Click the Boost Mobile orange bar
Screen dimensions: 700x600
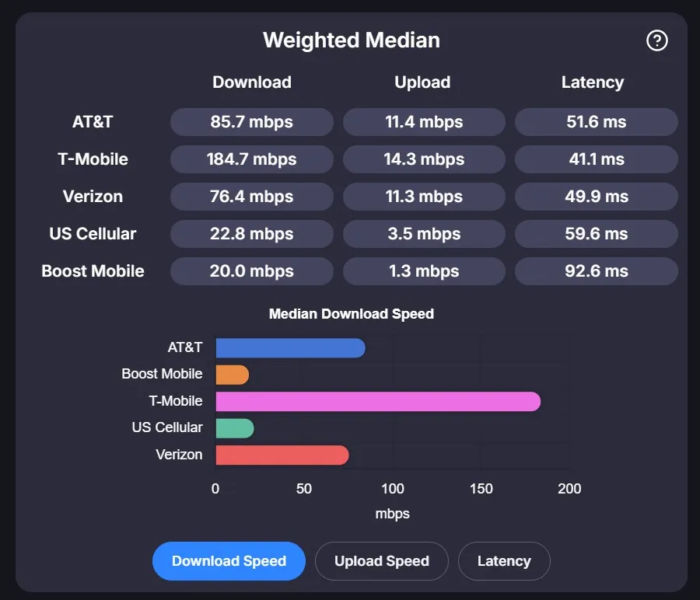tap(231, 374)
